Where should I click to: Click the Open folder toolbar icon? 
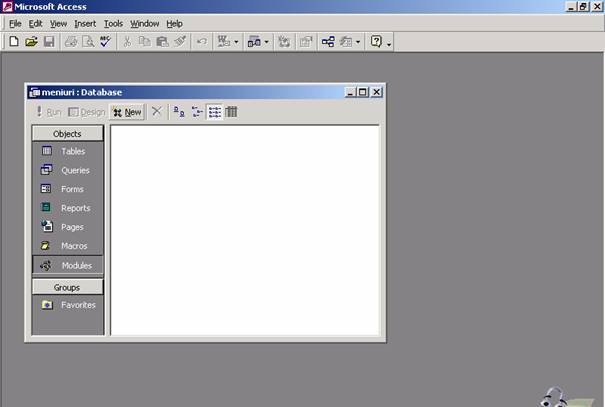tap(31, 42)
